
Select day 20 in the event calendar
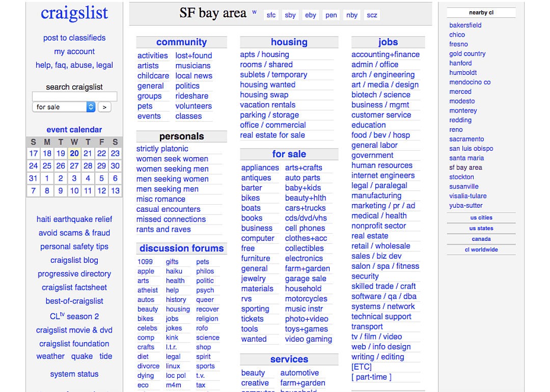(x=74, y=153)
